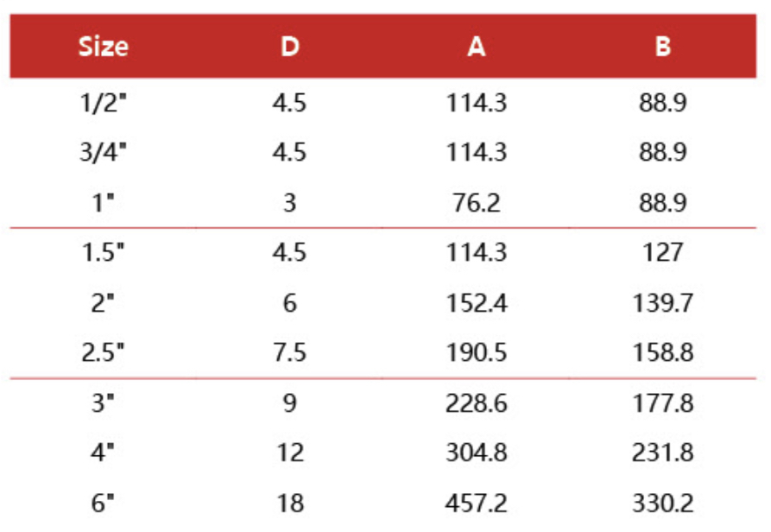This screenshot has width=771, height=532.
Task: Click the B column header
Action: pos(663,47)
